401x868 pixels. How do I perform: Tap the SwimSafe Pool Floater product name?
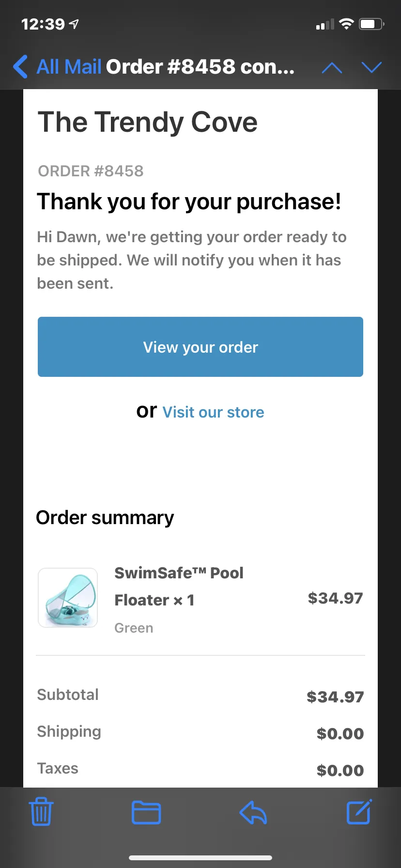pos(179,587)
